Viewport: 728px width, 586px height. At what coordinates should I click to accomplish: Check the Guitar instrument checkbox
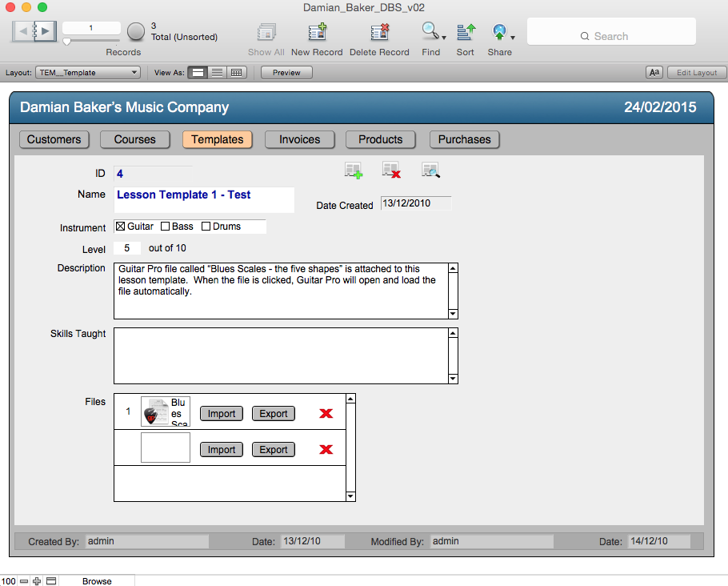[121, 227]
